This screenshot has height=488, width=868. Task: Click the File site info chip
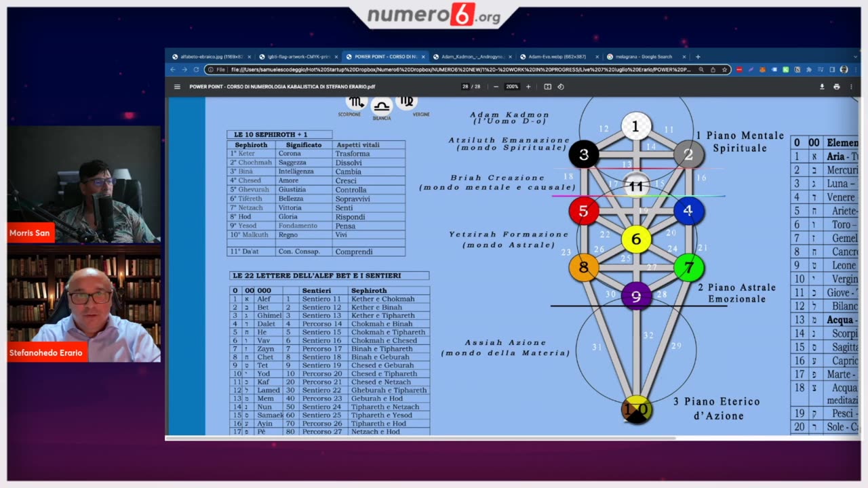[217, 69]
